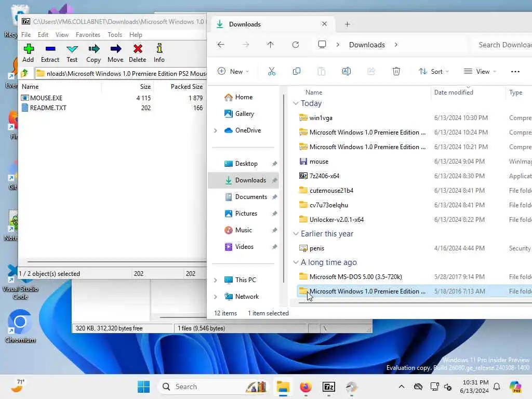Open Videos in the navigation pane
Viewport: 532px width, 399px height.
coord(244,247)
